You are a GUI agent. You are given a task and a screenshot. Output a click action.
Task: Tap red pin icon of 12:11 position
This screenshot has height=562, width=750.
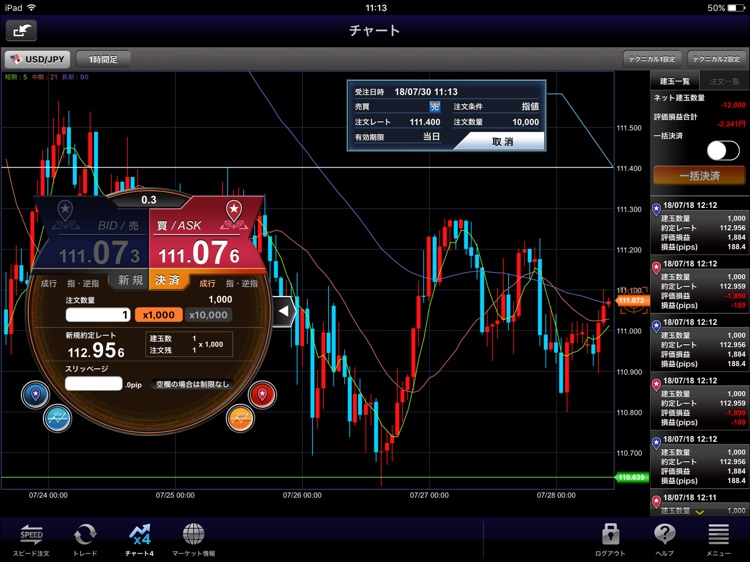(x=656, y=502)
